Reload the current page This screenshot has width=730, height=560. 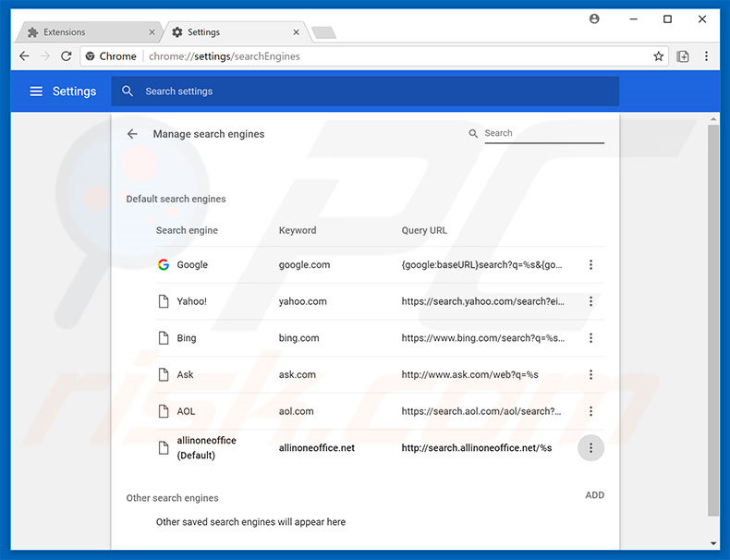[x=67, y=56]
